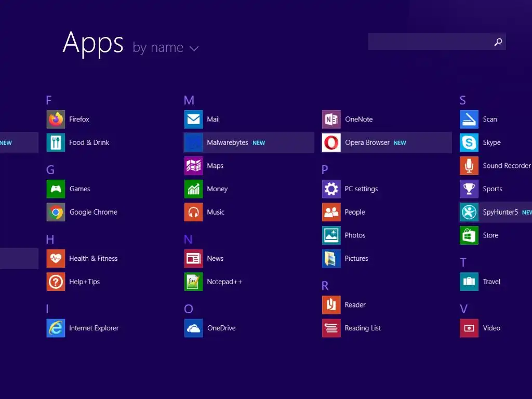Screen dimensions: 532x399
Task: Open the Games app icon
Action: pos(56,189)
